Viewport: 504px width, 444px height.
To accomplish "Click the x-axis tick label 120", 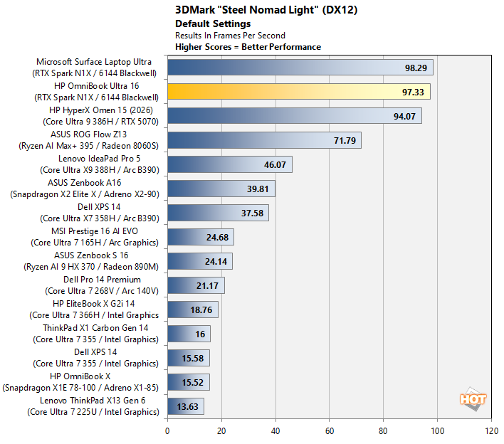I will coord(492,430).
